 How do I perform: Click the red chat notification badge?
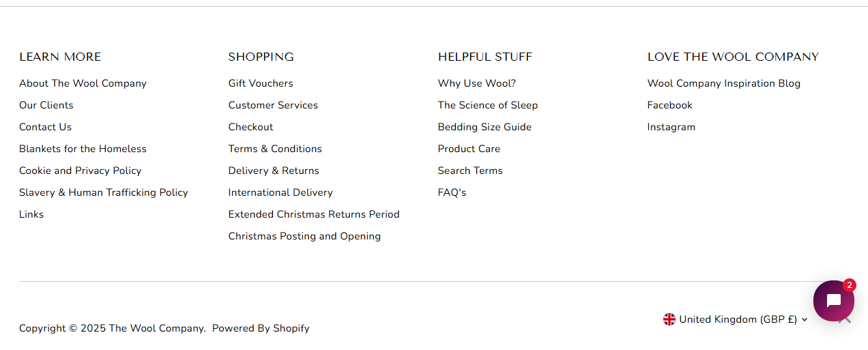coord(850,285)
